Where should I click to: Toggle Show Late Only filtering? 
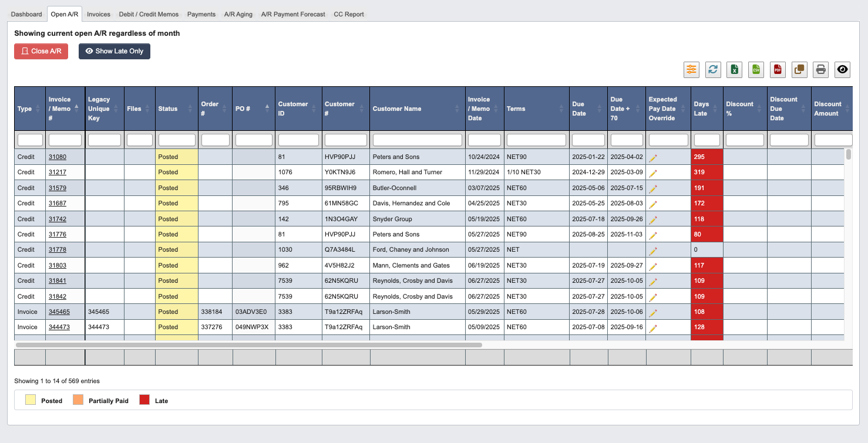point(114,51)
